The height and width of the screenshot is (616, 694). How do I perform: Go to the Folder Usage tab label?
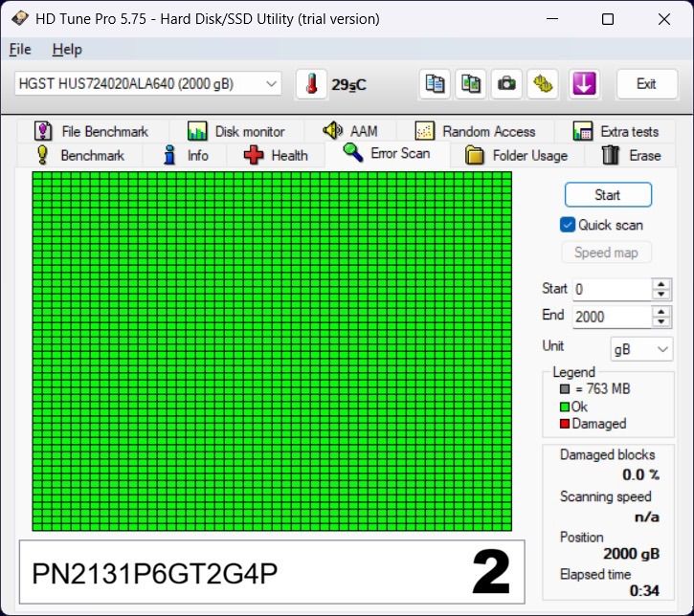529,155
